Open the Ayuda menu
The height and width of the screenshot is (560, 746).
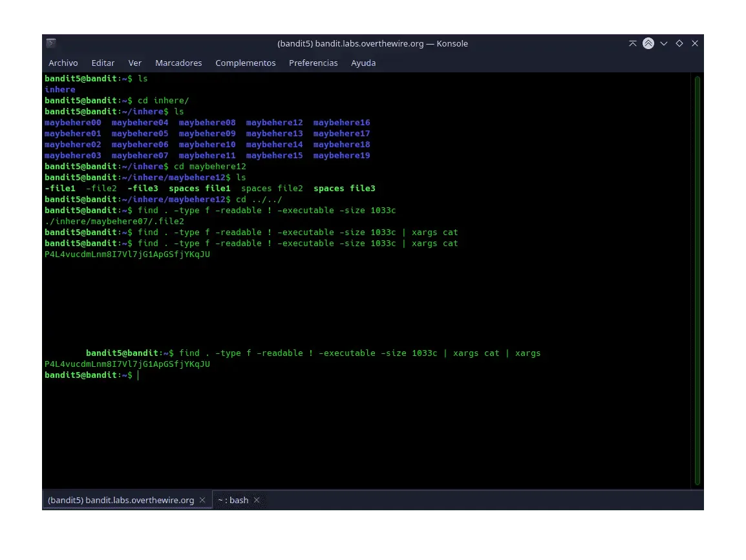pyautogui.click(x=363, y=63)
